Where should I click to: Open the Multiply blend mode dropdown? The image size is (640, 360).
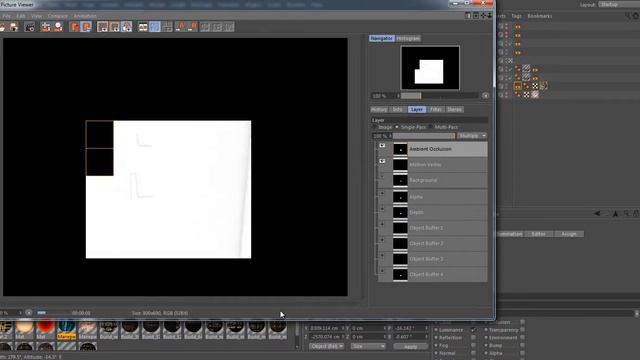(472, 136)
